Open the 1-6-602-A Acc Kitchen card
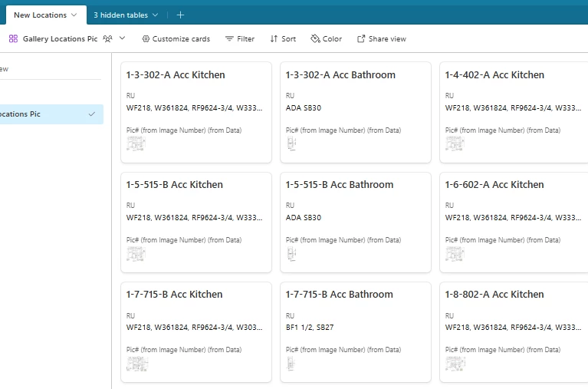The width and height of the screenshot is (588, 389). click(514, 223)
